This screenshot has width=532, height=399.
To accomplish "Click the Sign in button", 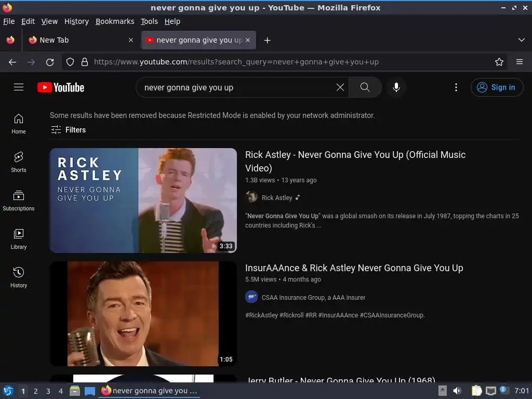I will pyautogui.click(x=497, y=87).
